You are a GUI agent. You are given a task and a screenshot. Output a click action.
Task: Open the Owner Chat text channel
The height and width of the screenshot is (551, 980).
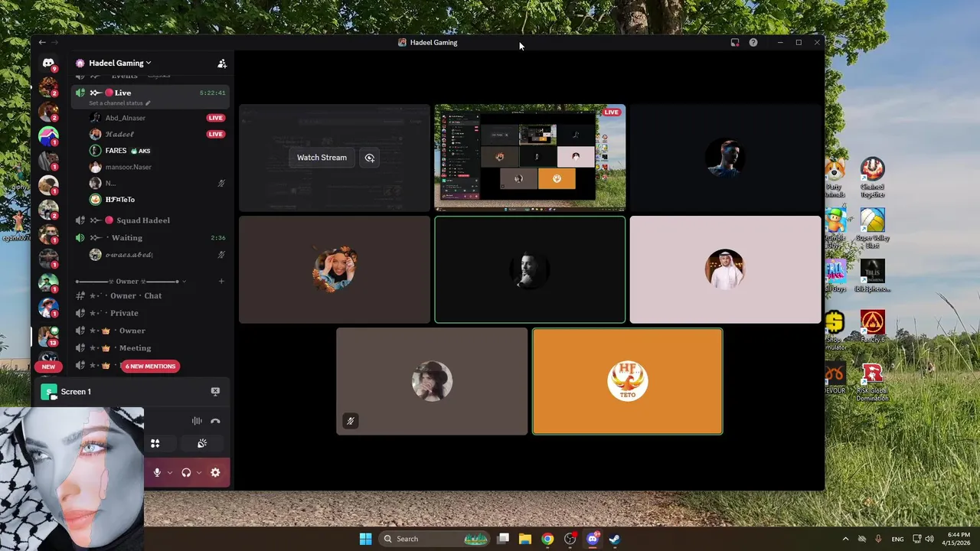click(x=152, y=295)
